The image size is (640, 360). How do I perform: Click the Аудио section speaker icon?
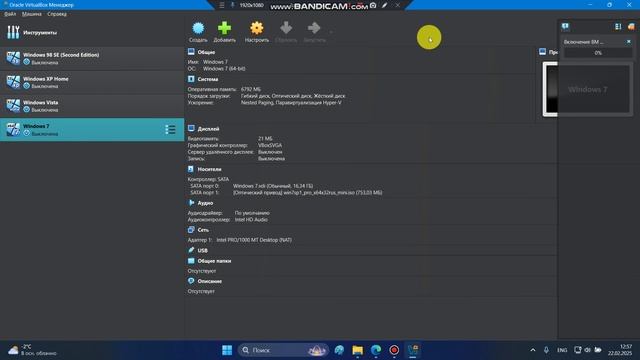[x=191, y=202]
